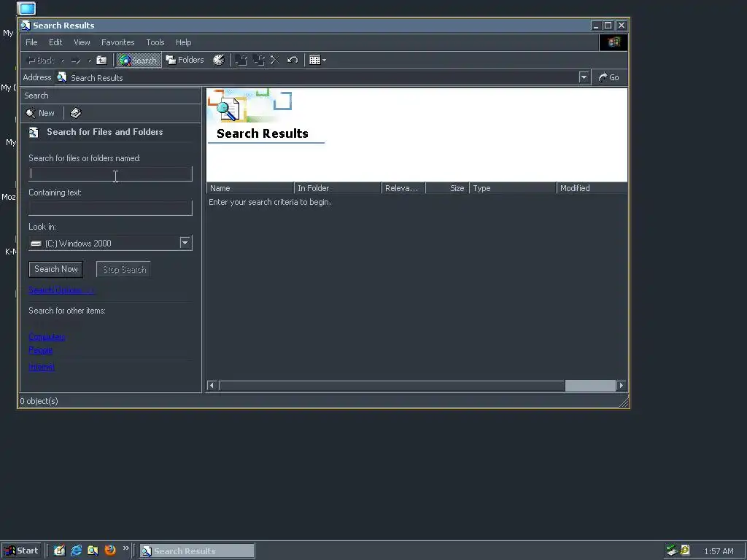Expand the quick launch overflow chevron

pos(125,548)
